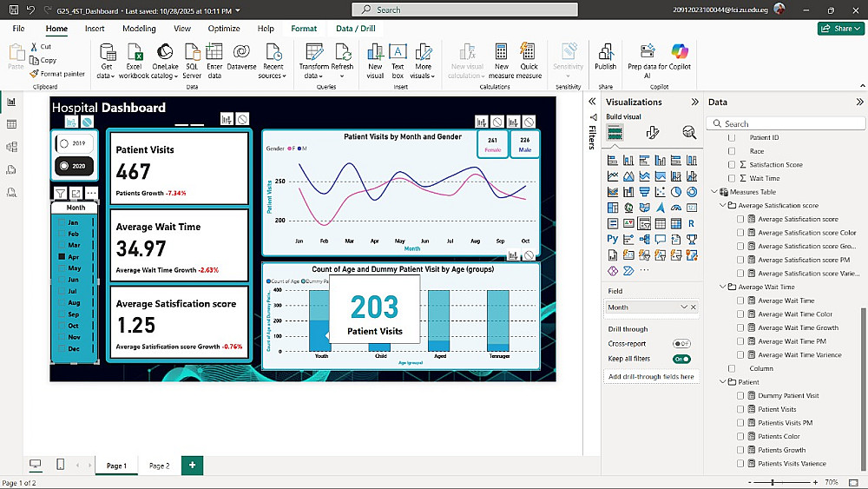Image resolution: width=868 pixels, height=489 pixels.
Task: Click the Share button
Action: click(840, 29)
